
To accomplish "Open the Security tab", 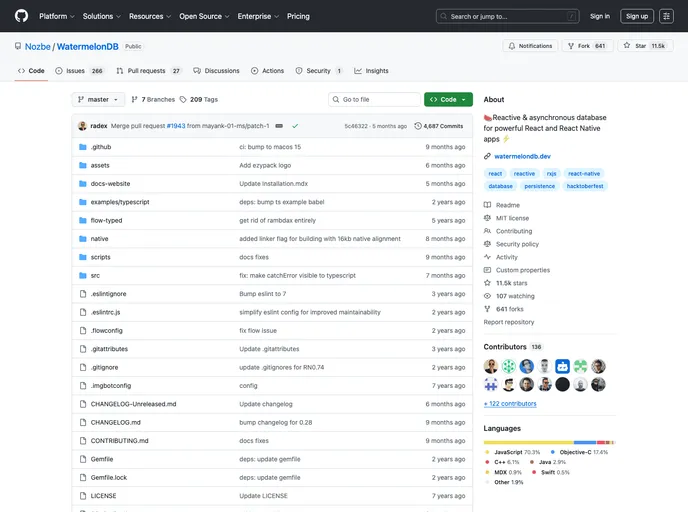I will tap(319, 71).
